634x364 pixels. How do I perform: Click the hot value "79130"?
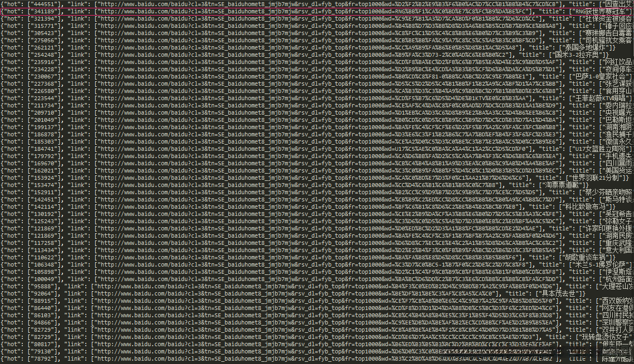43,351
